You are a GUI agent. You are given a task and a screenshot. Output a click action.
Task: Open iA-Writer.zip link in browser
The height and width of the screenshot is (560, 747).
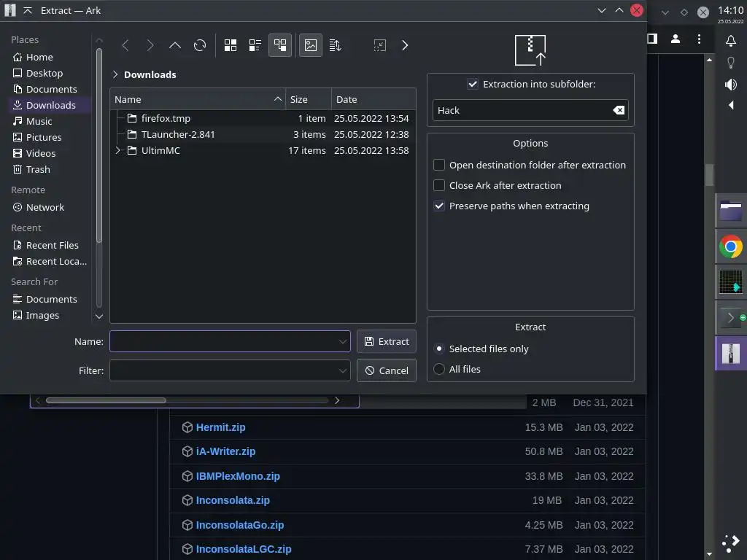tap(226, 451)
